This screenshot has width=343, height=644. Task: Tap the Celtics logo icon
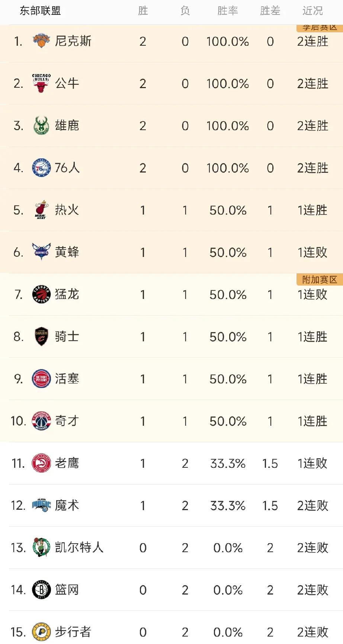pyautogui.click(x=41, y=547)
